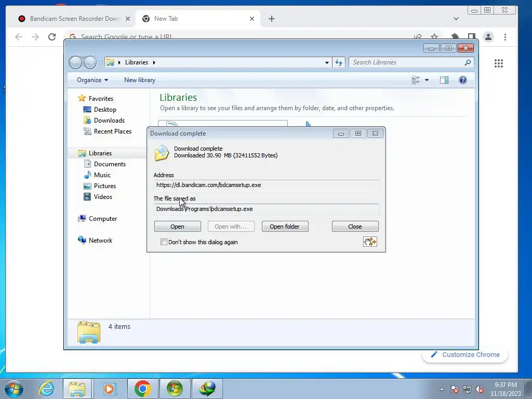Select Libraries in the navigation pane
The width and height of the screenshot is (532, 399).
100,153
